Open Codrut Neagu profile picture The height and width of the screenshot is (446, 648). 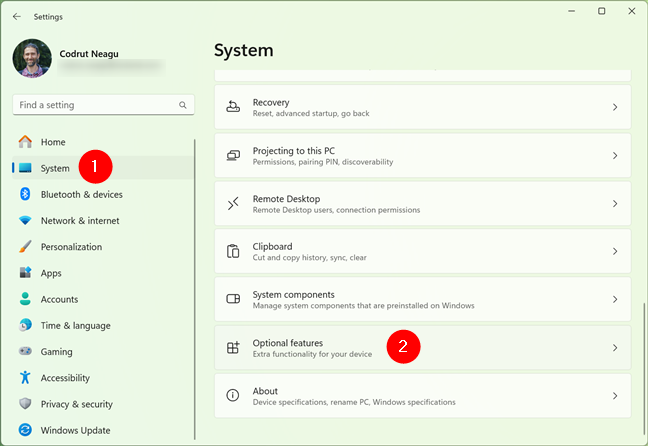coord(32,58)
